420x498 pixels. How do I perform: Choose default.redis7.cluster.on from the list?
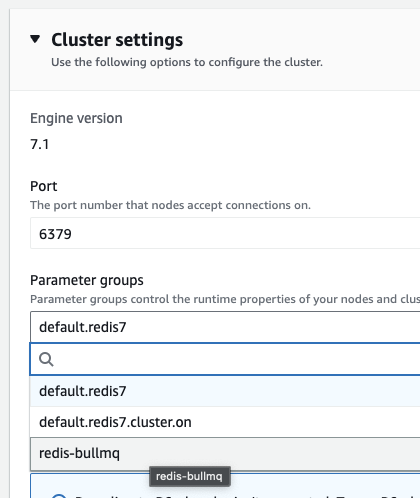point(225,422)
